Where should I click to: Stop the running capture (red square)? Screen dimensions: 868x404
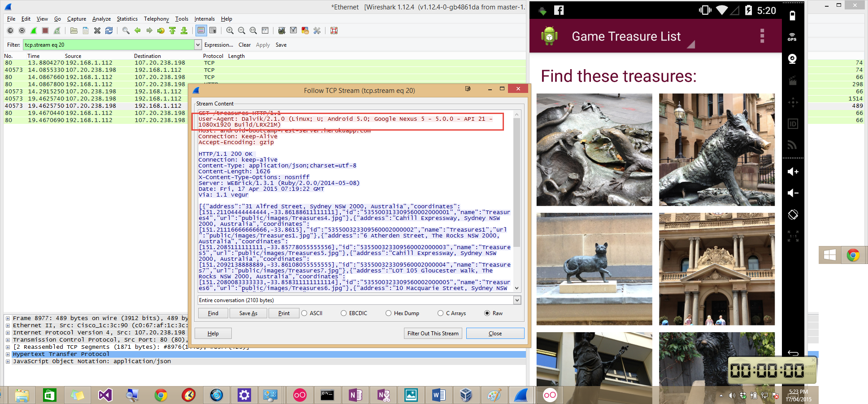point(45,31)
